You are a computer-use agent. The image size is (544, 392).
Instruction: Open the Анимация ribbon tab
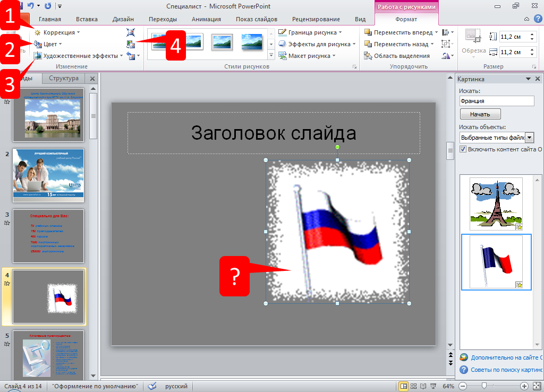pyautogui.click(x=206, y=19)
